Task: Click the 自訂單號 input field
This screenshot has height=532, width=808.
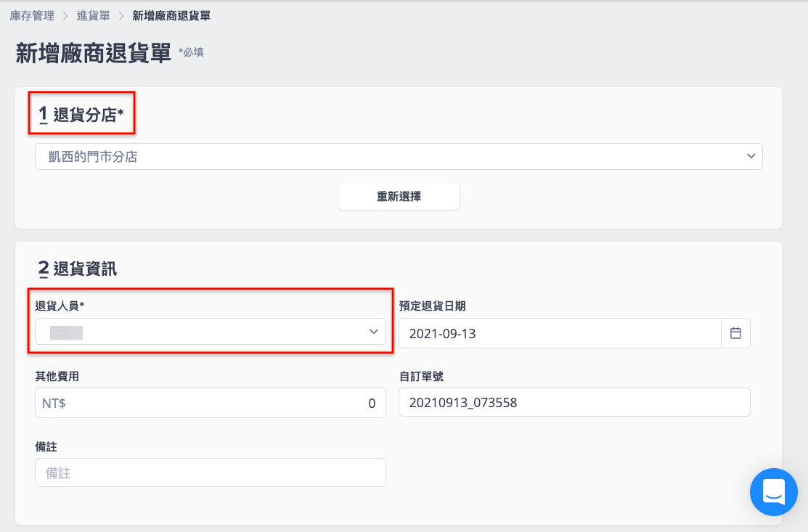Action: pos(574,402)
